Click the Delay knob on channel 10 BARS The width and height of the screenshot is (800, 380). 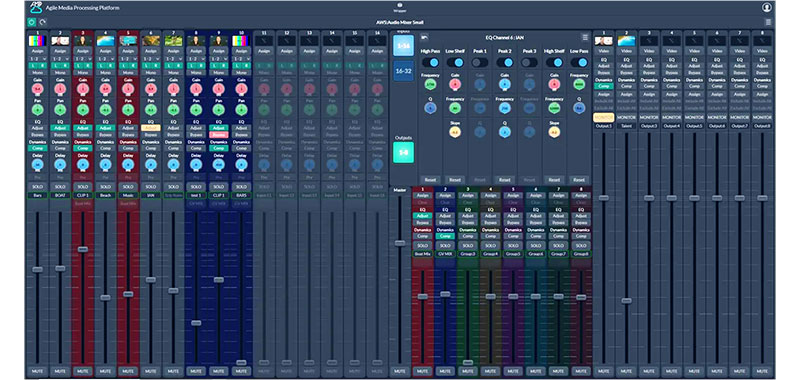point(241,165)
